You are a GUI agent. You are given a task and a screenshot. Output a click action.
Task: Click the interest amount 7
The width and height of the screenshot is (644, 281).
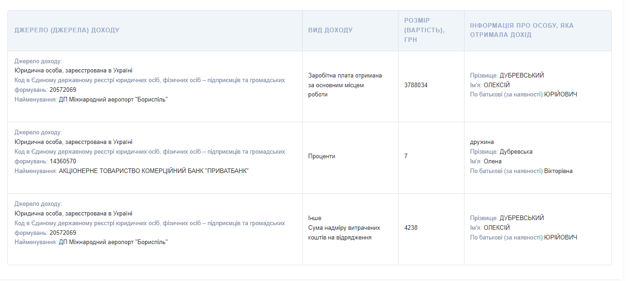(x=406, y=156)
